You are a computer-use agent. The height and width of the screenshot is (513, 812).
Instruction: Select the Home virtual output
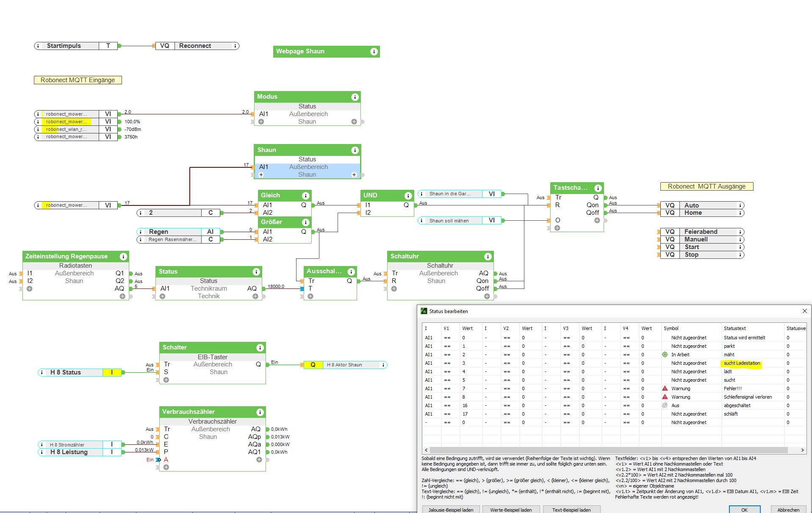click(702, 213)
